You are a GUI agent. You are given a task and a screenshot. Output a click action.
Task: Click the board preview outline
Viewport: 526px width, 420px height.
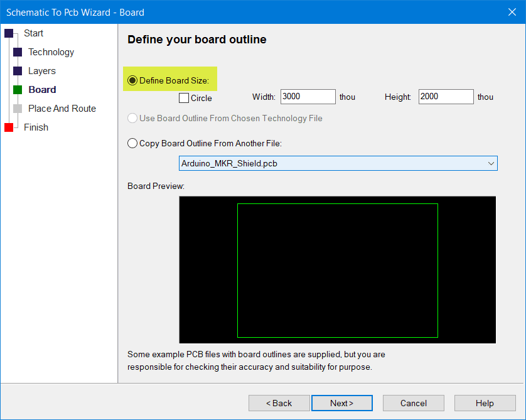[338, 271]
